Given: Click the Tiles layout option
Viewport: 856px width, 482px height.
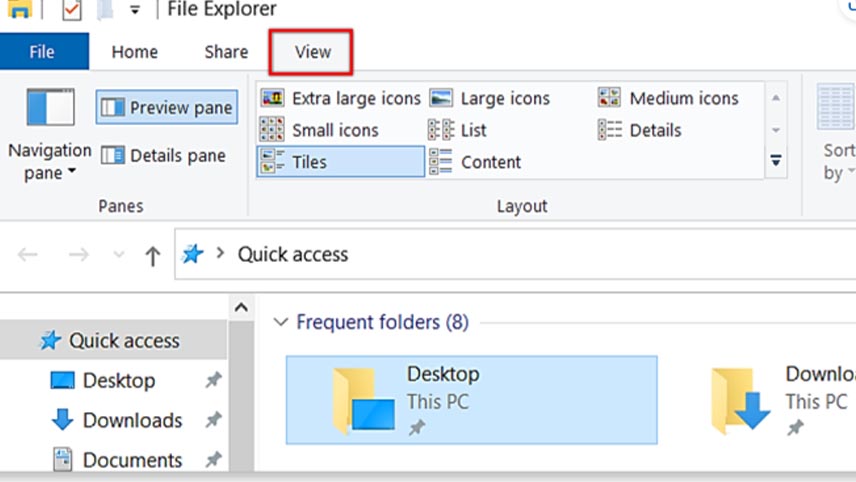Looking at the screenshot, I should [x=340, y=162].
